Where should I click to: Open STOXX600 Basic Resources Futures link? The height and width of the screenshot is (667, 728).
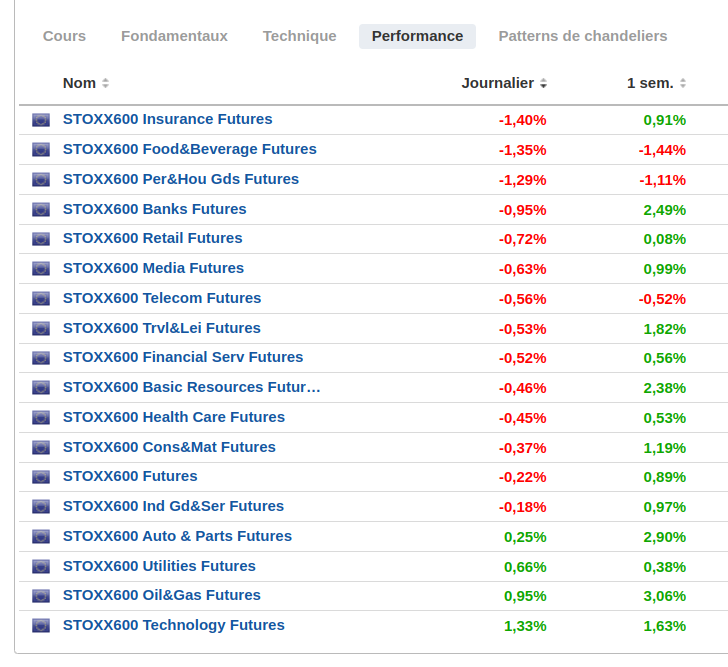click(191, 387)
